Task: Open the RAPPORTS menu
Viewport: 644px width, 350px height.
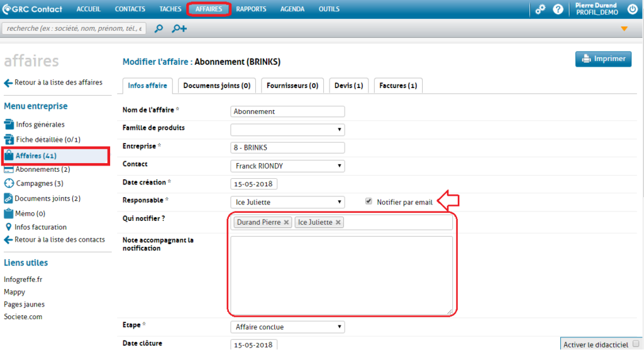Action: [x=251, y=9]
